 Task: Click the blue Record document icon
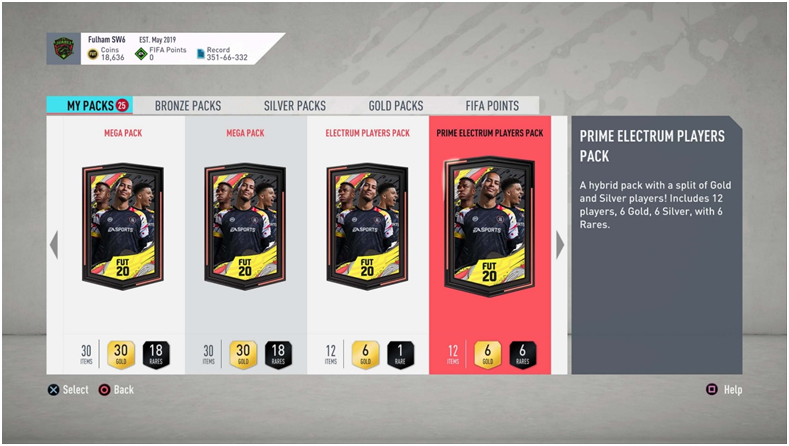point(200,53)
